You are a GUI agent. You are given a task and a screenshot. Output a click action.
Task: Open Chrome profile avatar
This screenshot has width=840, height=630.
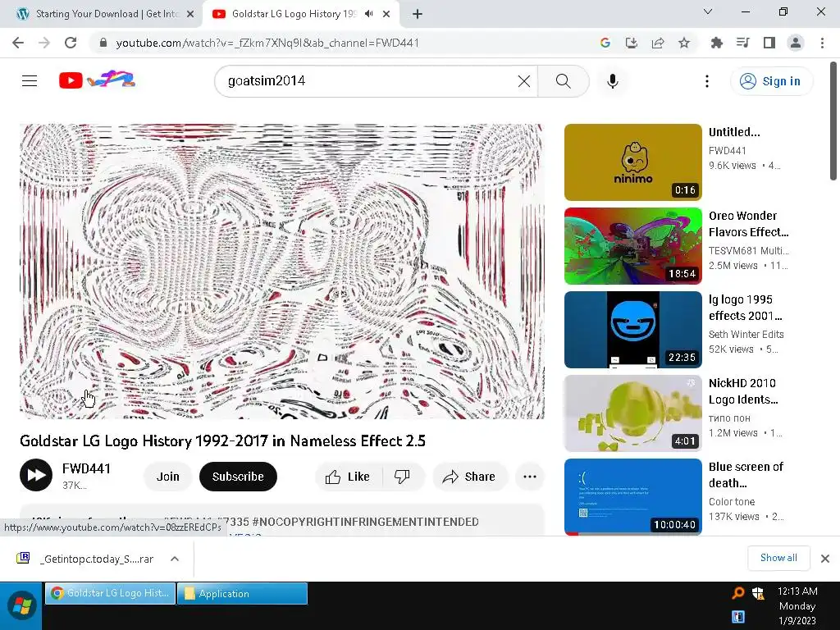[x=796, y=43]
